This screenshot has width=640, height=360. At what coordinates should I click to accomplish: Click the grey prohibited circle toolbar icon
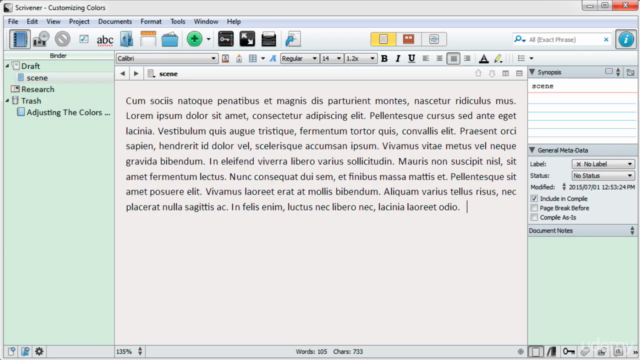pos(62,39)
